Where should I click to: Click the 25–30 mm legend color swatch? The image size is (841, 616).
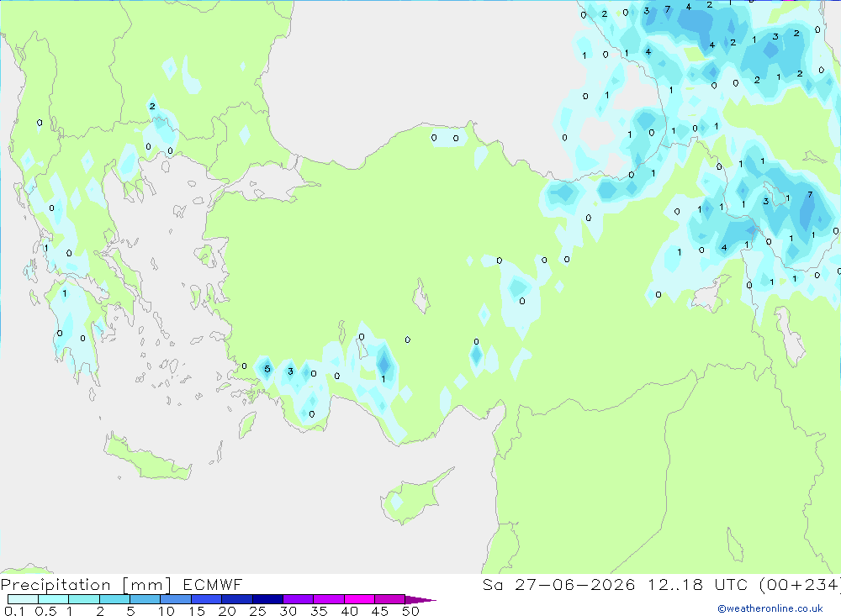pyautogui.click(x=267, y=599)
